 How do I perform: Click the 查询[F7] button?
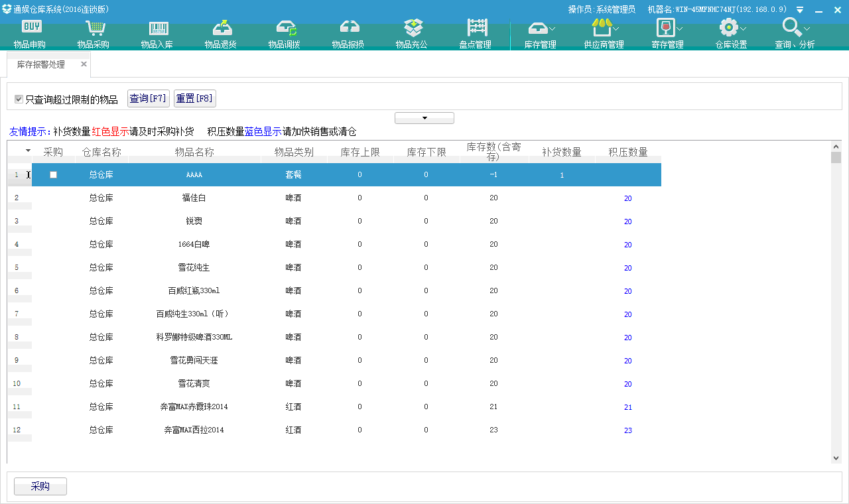coord(149,99)
